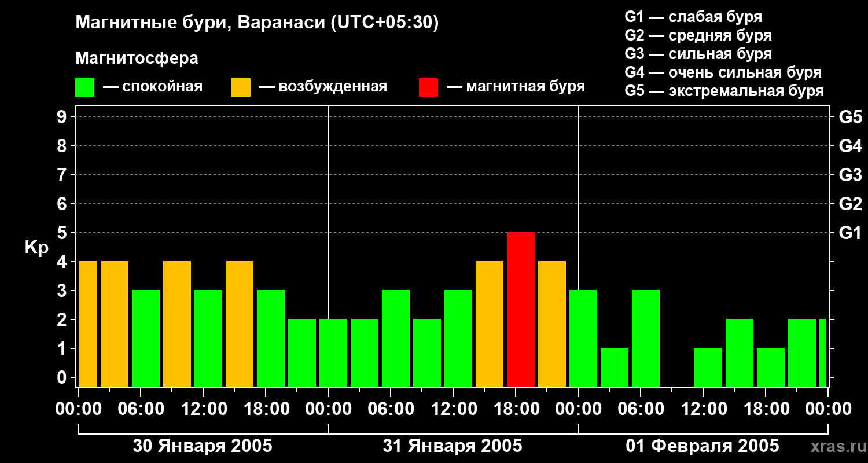Click the green 18:00–21:00 bar on 30 January

(271, 339)
